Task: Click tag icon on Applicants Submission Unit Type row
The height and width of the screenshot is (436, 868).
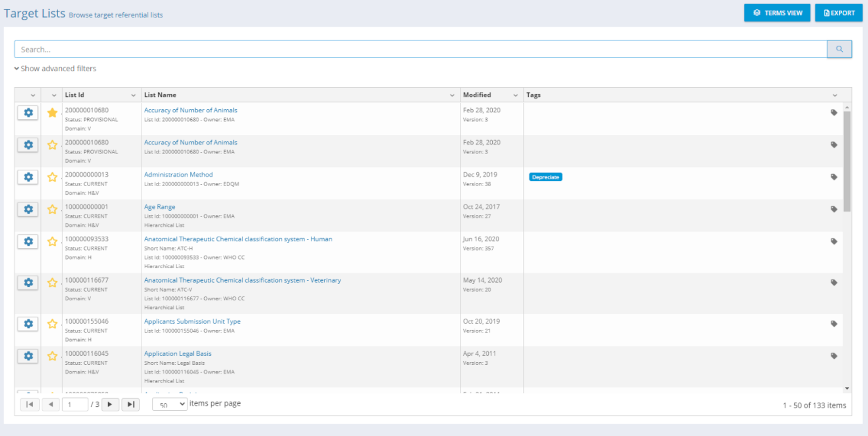Action: (834, 323)
